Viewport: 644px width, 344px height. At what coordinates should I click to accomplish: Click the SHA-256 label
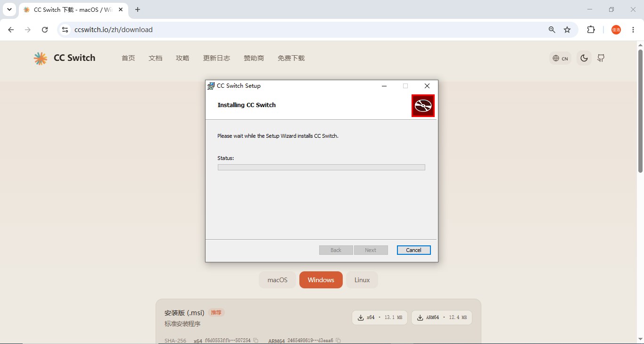pos(175,341)
